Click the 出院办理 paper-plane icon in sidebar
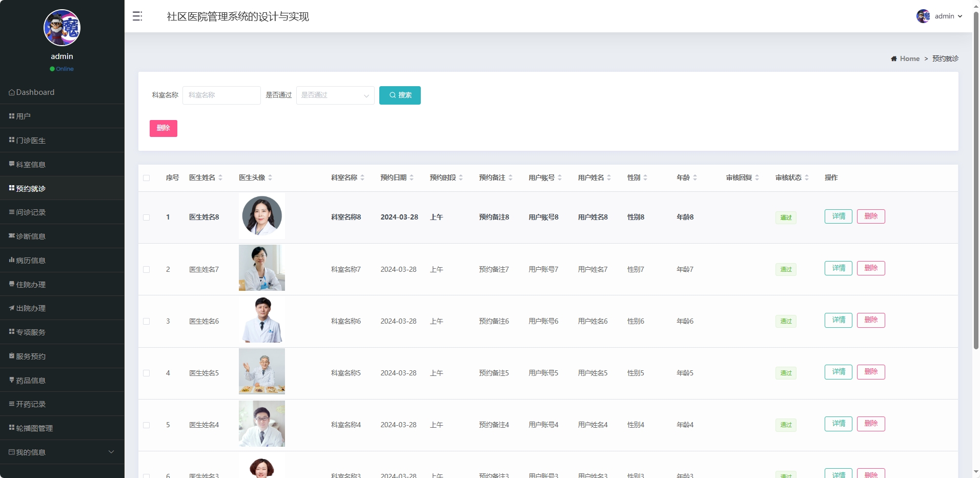This screenshot has height=478, width=980. point(12,308)
